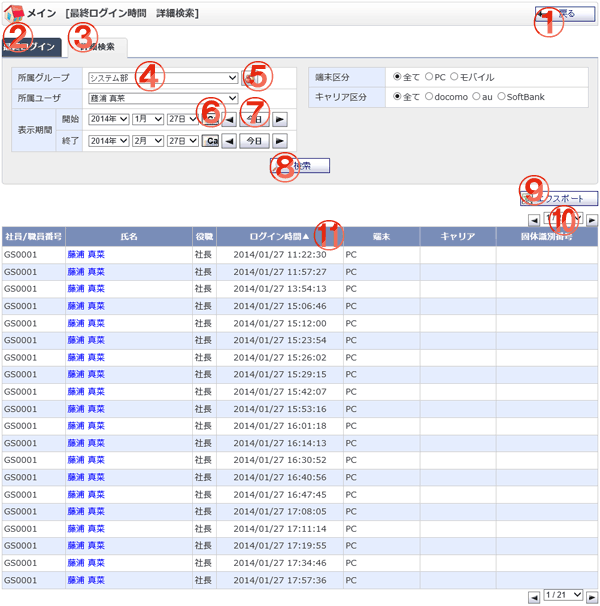Switch to the 最終ログイン tab
The height and width of the screenshot is (606, 600).
[31, 47]
